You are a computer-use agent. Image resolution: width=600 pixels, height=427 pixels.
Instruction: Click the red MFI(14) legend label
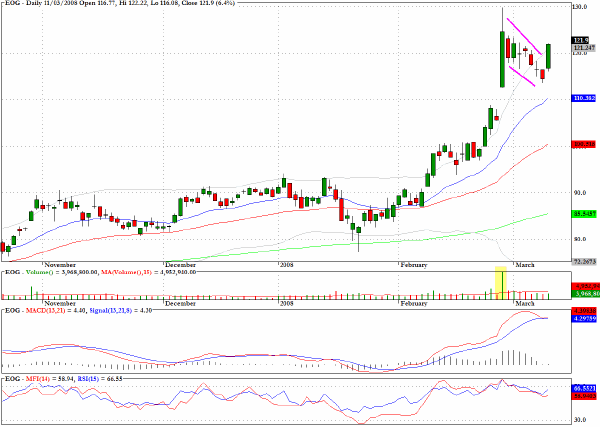tap(38, 379)
